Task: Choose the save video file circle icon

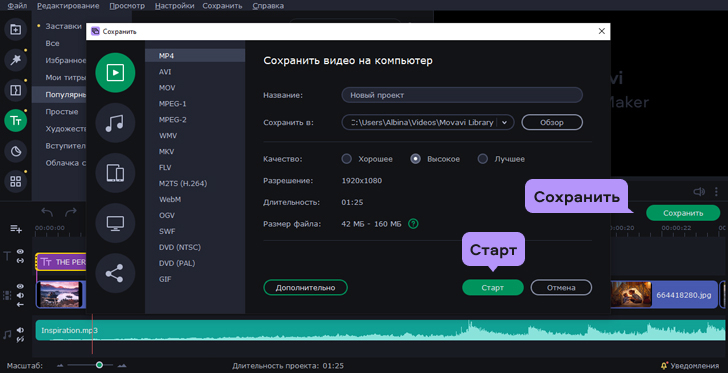Action: coord(115,72)
